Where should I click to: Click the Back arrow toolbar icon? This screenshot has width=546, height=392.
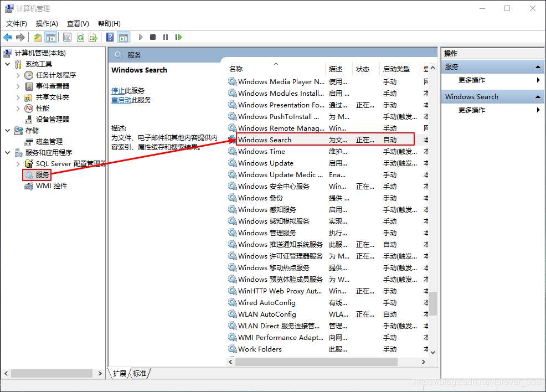(8, 37)
